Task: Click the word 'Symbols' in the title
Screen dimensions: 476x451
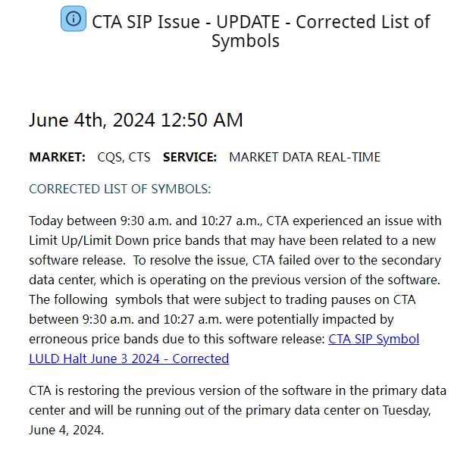Action: coord(245,41)
